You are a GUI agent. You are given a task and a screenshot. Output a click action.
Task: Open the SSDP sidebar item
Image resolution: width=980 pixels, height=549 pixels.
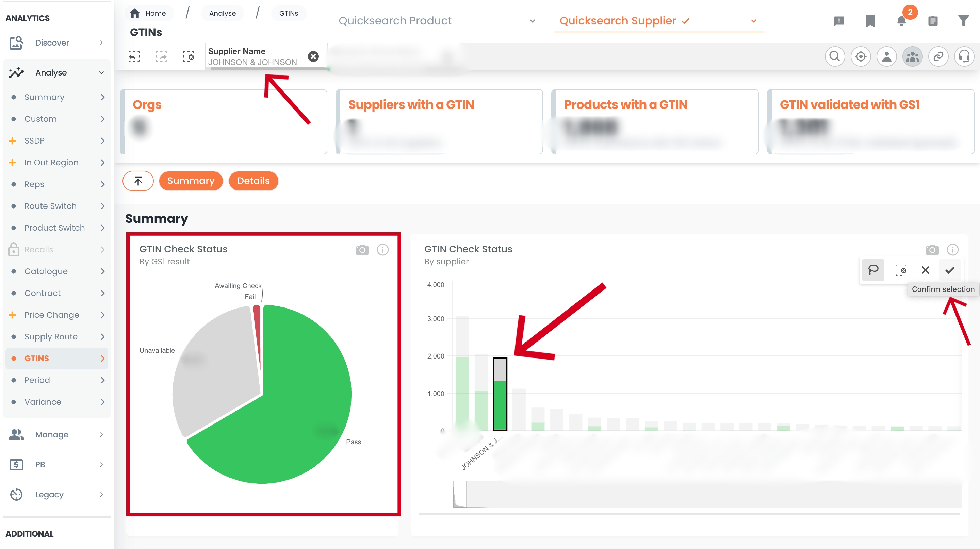tap(56, 141)
